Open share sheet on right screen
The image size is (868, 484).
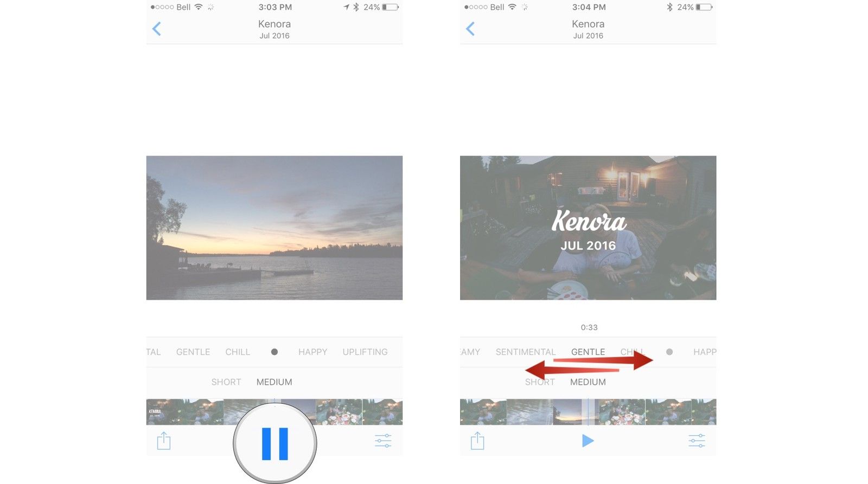coord(477,441)
